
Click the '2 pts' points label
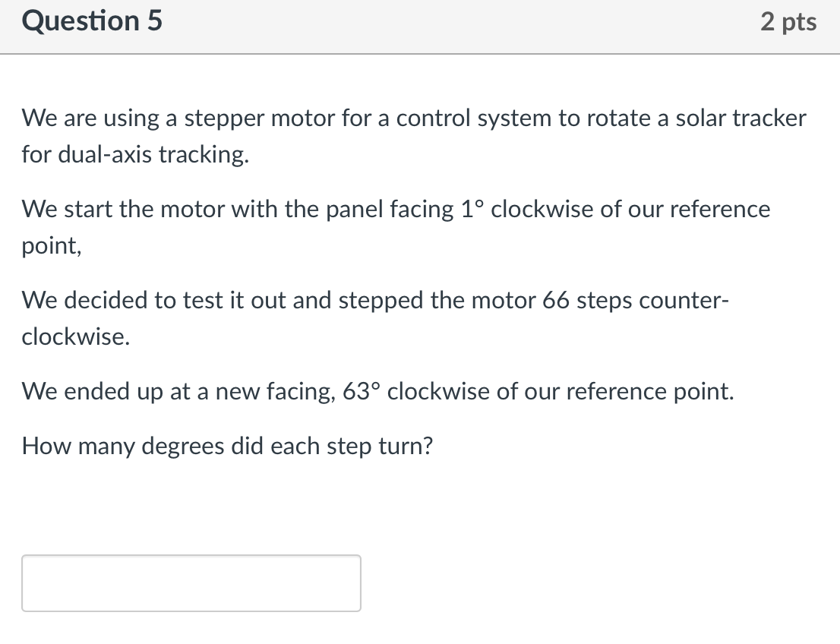click(x=788, y=22)
